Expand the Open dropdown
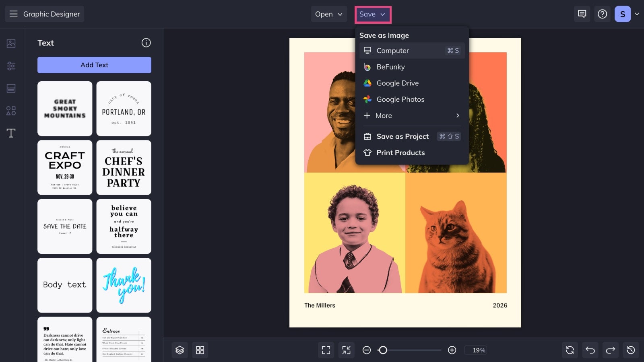 click(329, 14)
